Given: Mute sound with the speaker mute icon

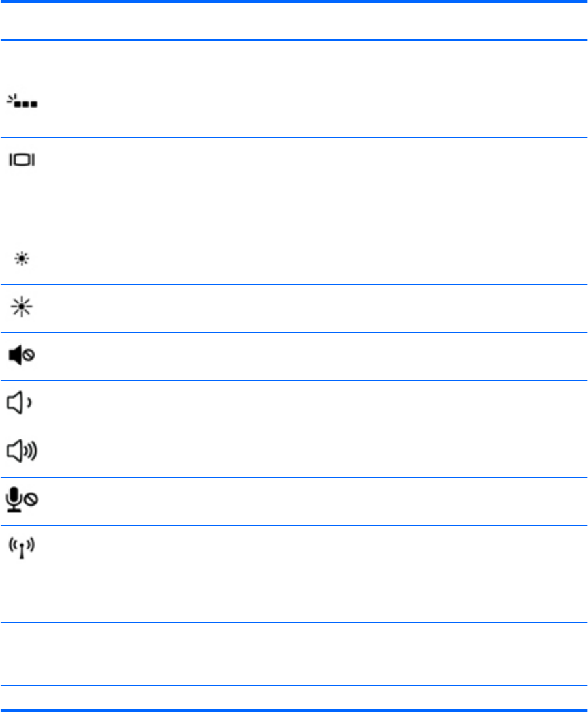Looking at the screenshot, I should coord(23,356).
